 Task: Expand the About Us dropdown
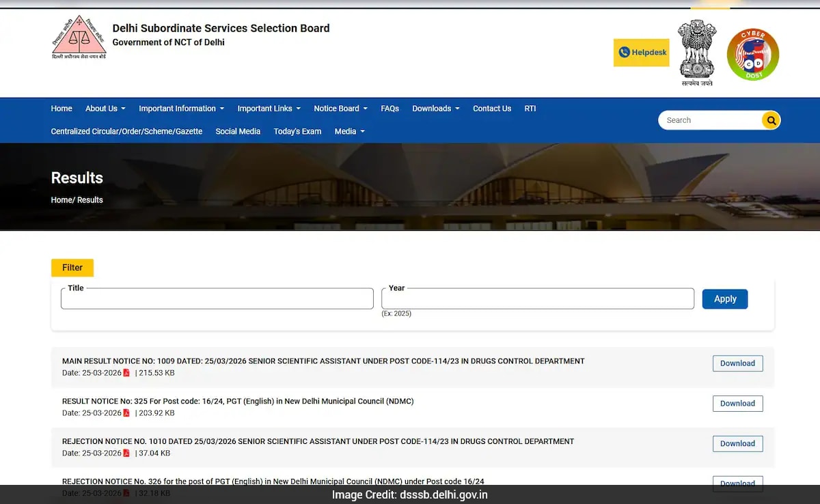(105, 109)
